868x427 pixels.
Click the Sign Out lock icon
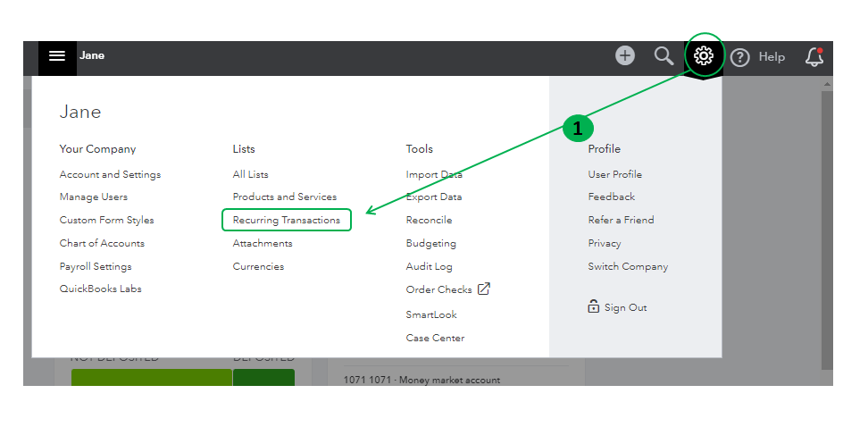pyautogui.click(x=594, y=306)
